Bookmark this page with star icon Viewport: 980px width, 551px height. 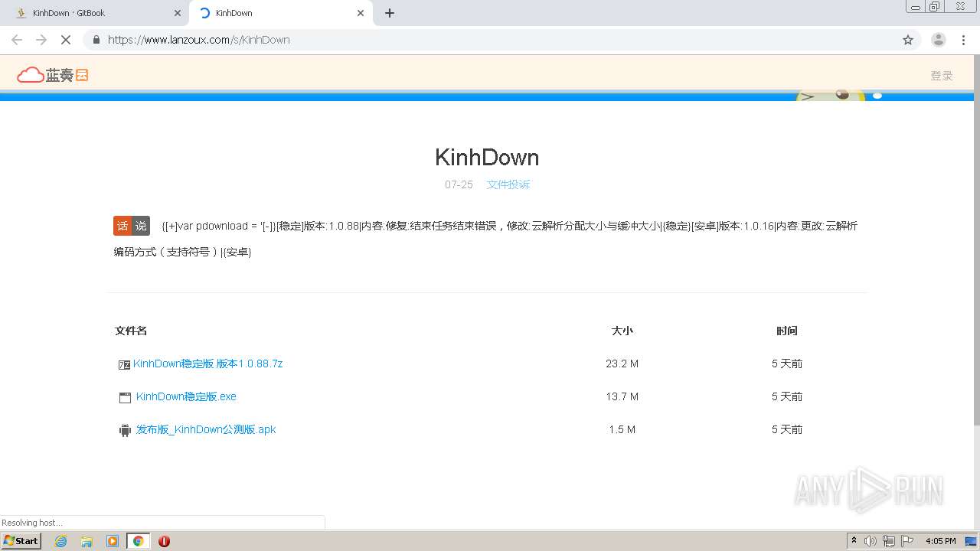908,40
